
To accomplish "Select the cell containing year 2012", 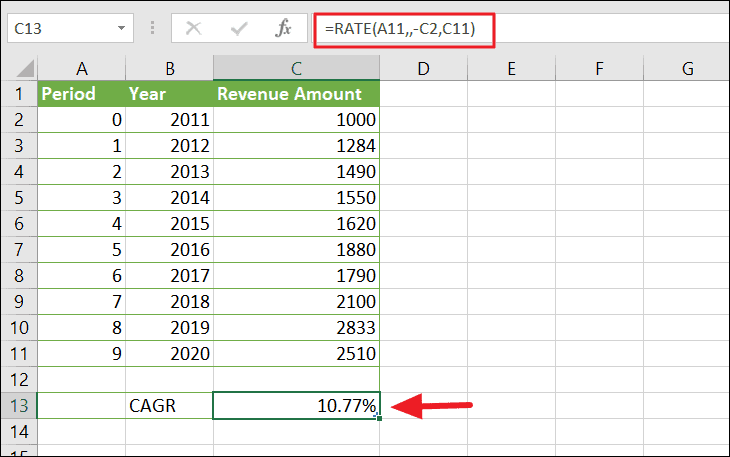I will (x=169, y=146).
